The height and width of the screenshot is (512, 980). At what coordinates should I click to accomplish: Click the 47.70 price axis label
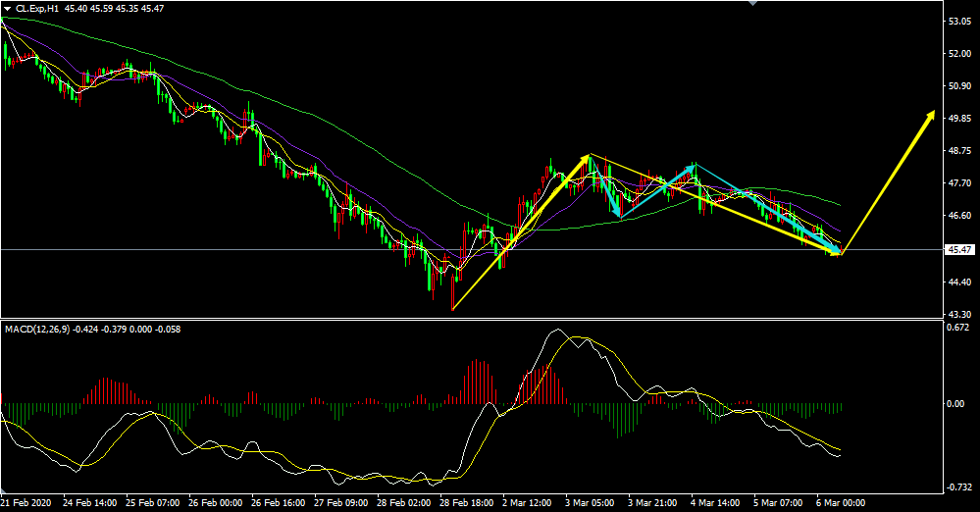click(959, 183)
